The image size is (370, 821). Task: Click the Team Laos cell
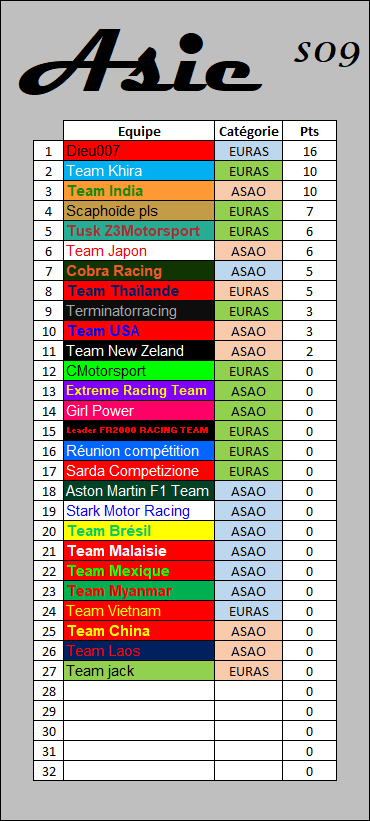139,651
